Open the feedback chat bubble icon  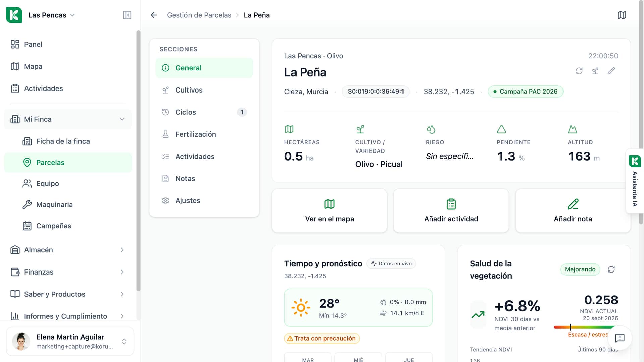(620, 338)
